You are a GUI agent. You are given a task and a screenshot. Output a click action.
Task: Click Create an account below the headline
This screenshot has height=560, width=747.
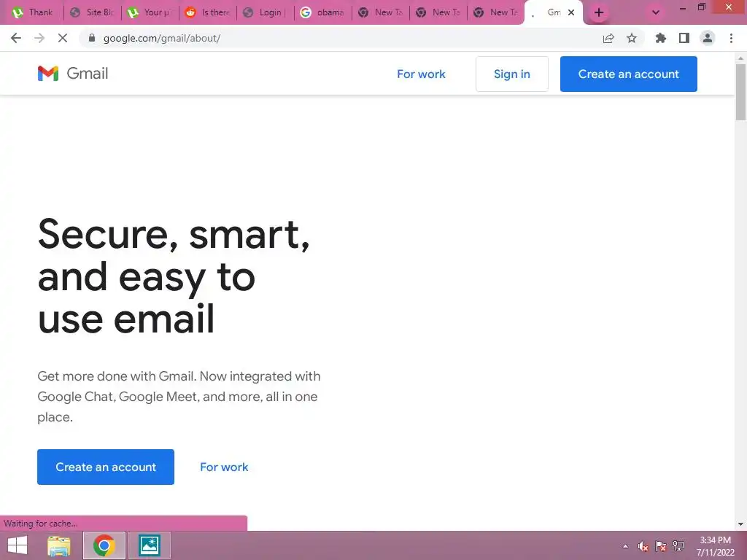tap(106, 467)
